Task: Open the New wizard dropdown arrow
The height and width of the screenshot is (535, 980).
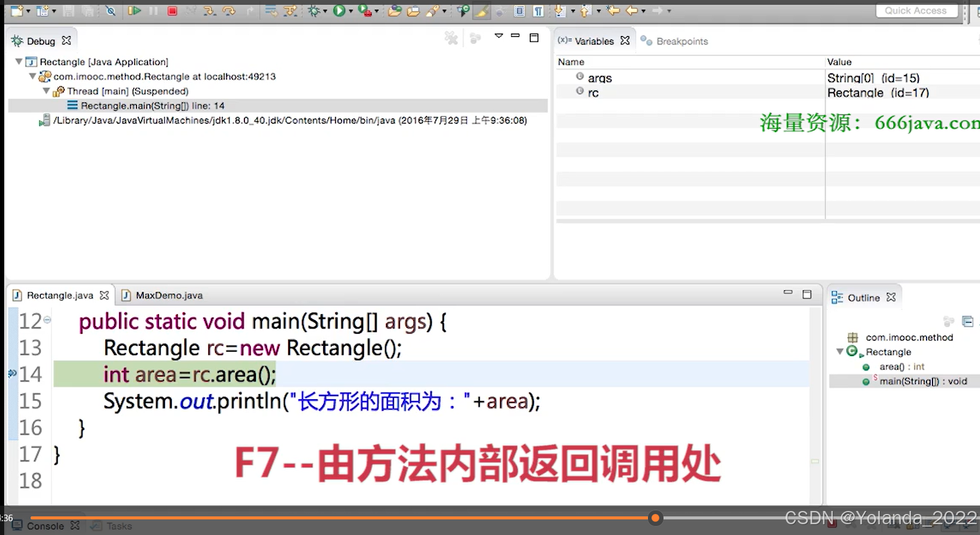Action: click(28, 11)
